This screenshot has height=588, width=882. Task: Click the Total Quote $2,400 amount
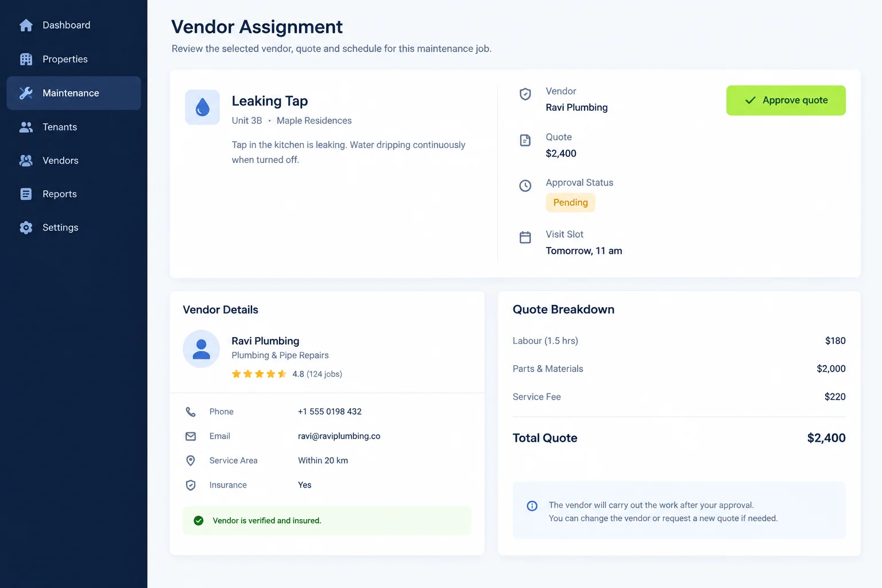826,438
